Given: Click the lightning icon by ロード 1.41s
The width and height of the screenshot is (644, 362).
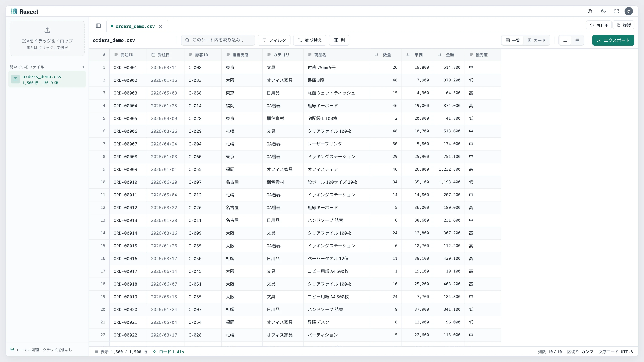Looking at the screenshot, I should click(155, 351).
